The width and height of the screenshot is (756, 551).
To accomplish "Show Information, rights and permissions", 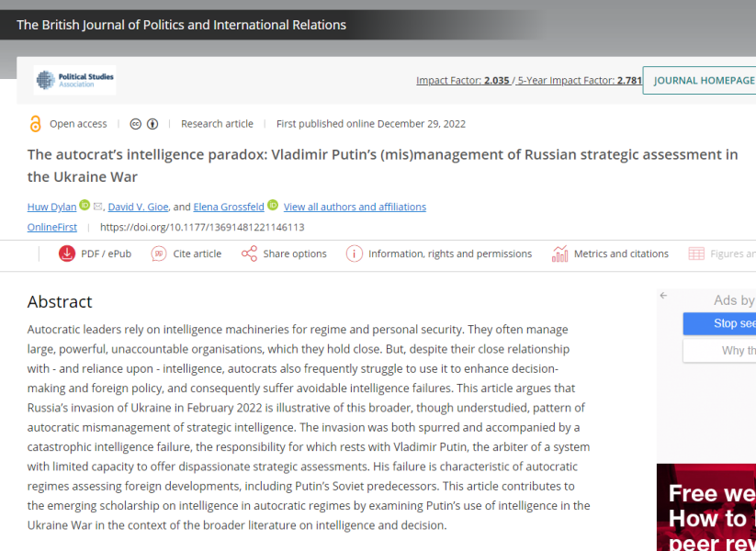I will pos(439,253).
